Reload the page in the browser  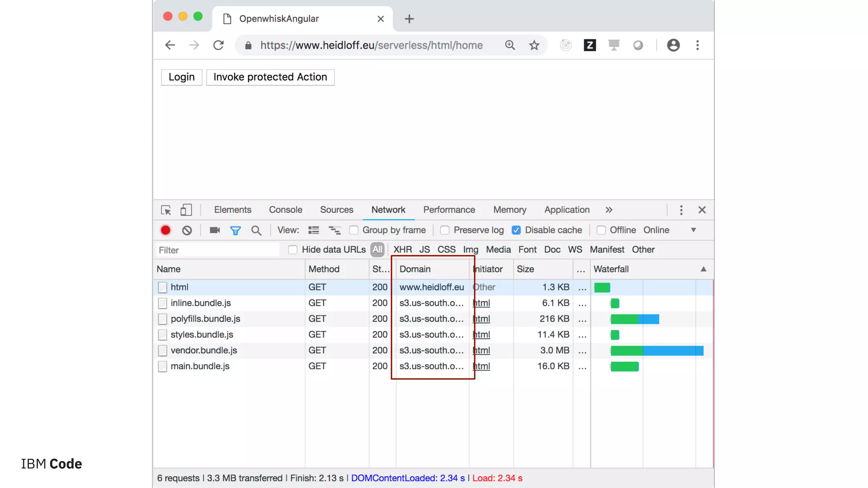[218, 45]
